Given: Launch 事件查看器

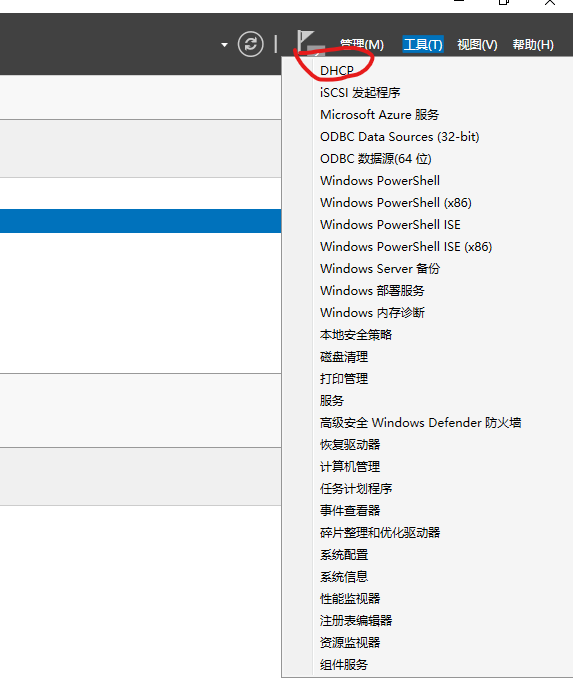Looking at the screenshot, I should [x=350, y=510].
